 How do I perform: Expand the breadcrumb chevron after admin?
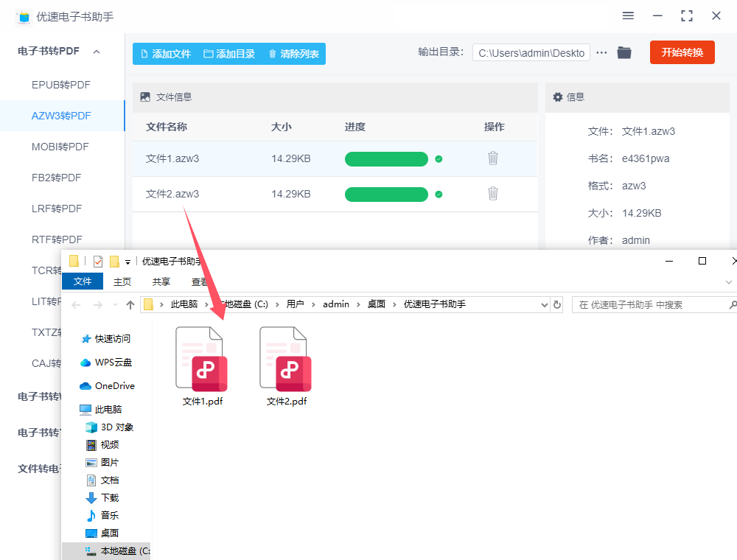coord(358,304)
